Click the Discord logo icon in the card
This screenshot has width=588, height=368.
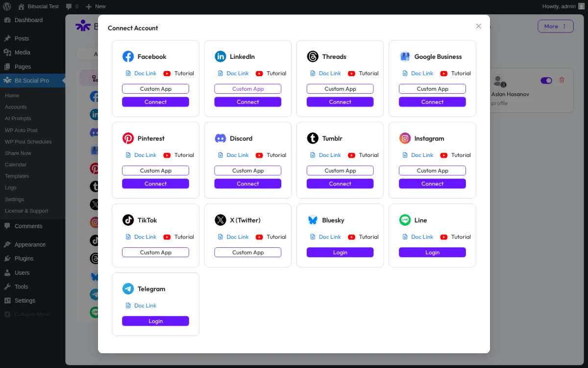click(220, 138)
